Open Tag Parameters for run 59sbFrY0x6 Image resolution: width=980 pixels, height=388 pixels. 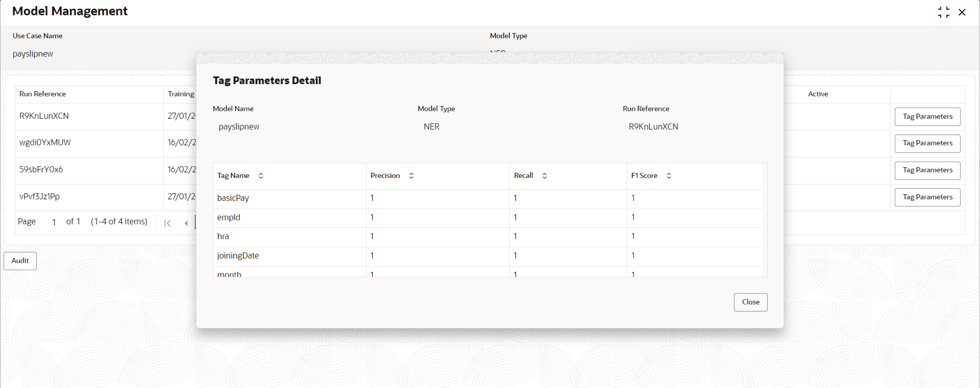(927, 170)
